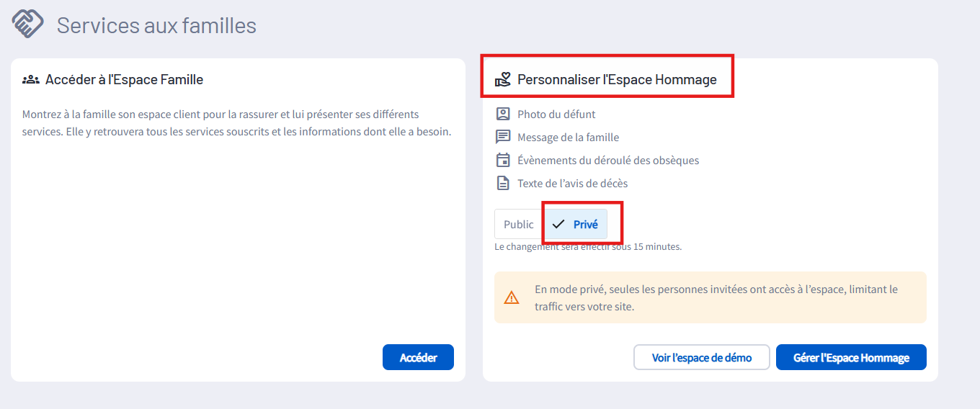The width and height of the screenshot is (980, 409).
Task: Click the document icon for avis de décès
Action: (x=503, y=183)
